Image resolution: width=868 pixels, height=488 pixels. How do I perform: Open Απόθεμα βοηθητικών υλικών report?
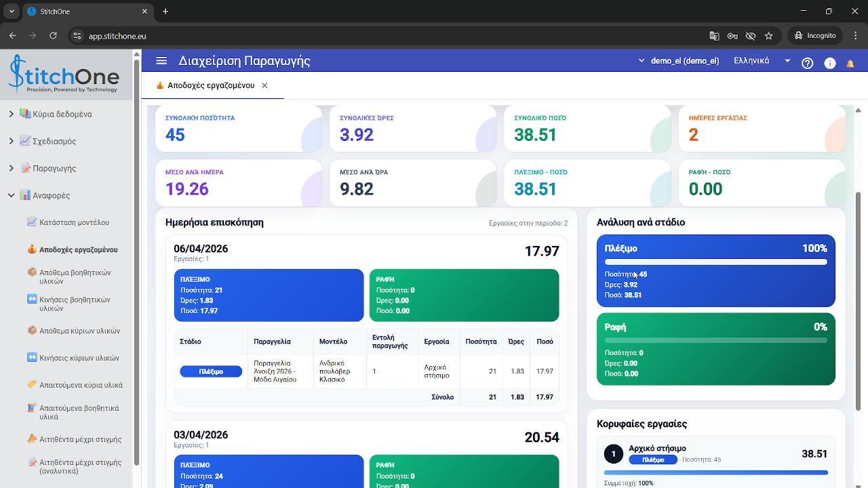click(x=75, y=277)
